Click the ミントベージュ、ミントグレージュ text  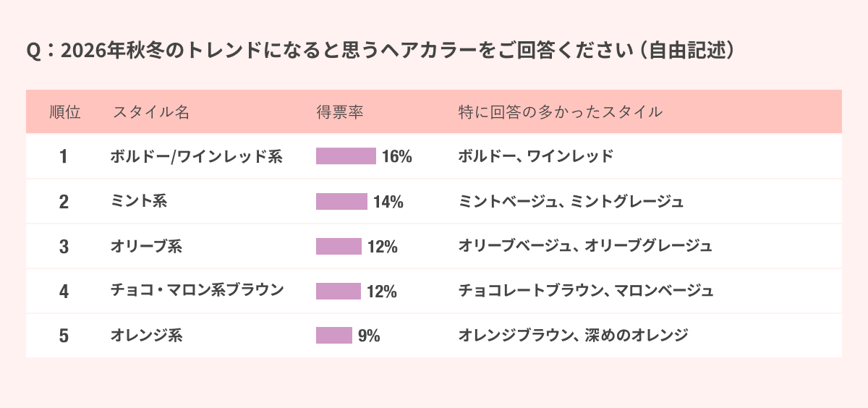coord(571,201)
